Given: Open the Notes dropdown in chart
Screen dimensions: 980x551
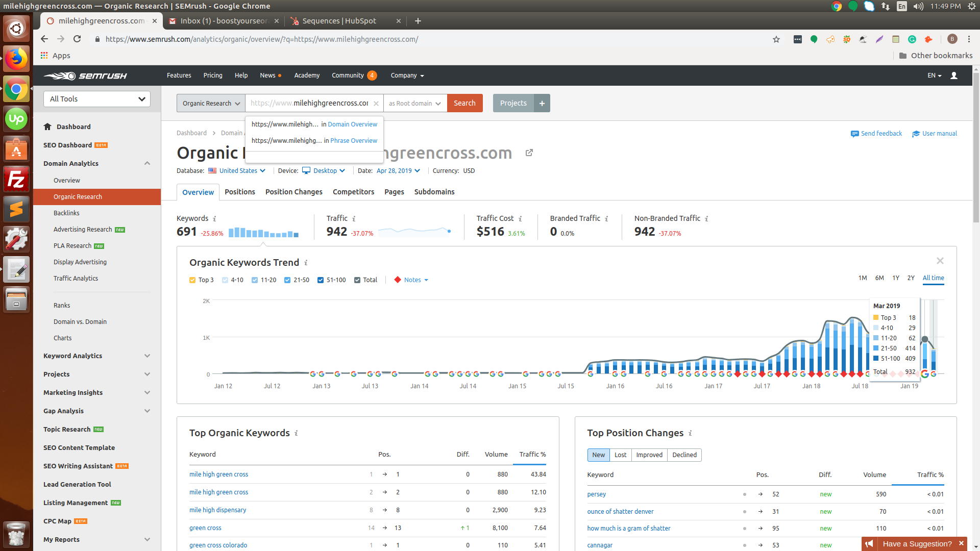Looking at the screenshot, I should tap(411, 280).
